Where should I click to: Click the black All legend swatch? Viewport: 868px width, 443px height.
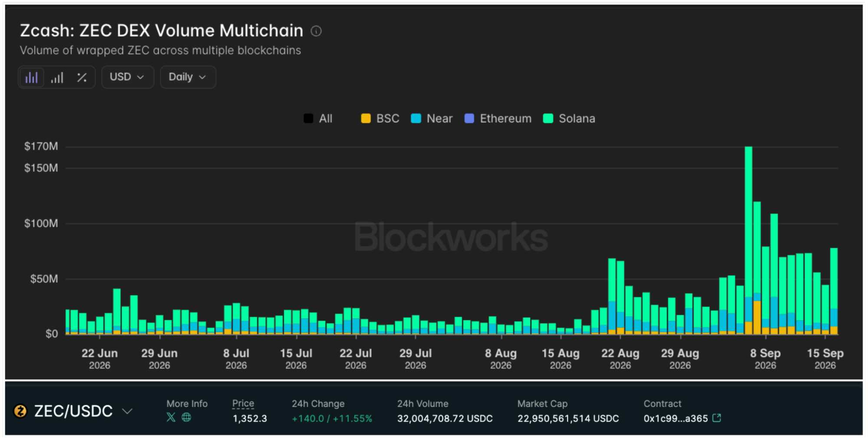click(x=308, y=118)
